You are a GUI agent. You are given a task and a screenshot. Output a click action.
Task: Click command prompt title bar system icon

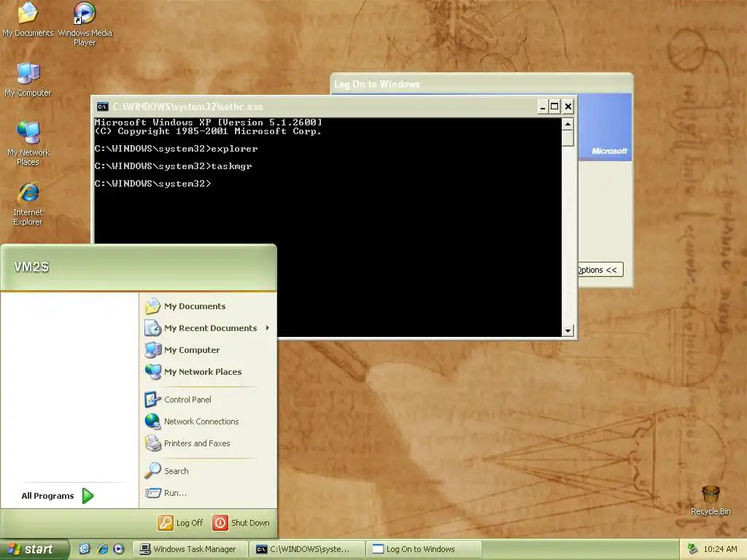pos(102,106)
